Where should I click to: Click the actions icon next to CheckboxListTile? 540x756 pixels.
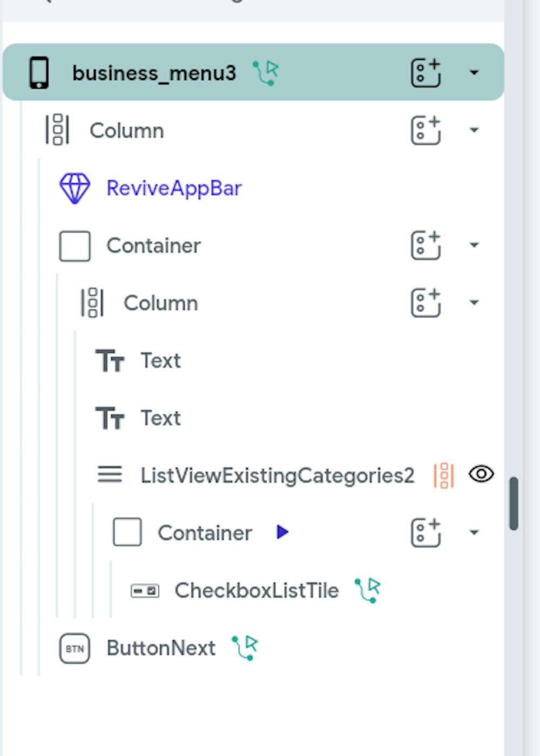point(368,590)
